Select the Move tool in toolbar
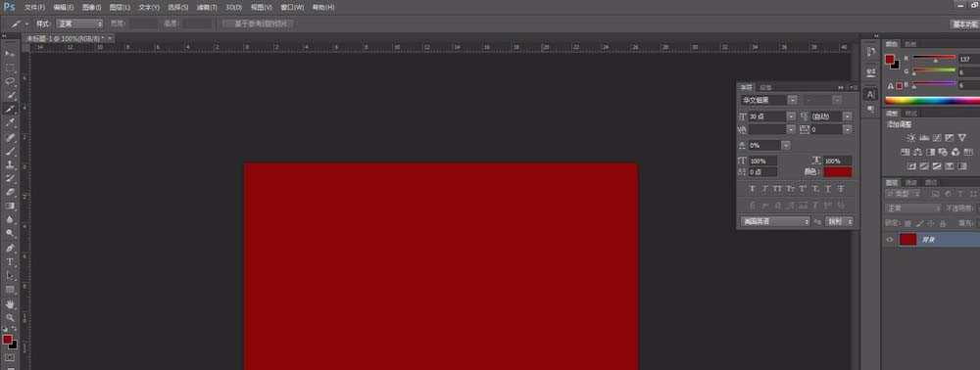 pos(10,54)
